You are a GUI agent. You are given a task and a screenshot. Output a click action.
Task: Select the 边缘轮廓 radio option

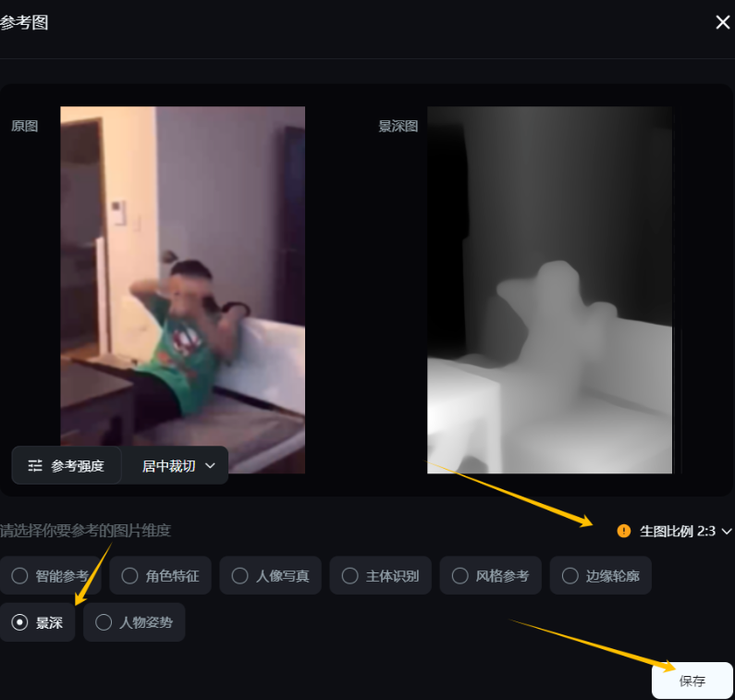pyautogui.click(x=601, y=576)
